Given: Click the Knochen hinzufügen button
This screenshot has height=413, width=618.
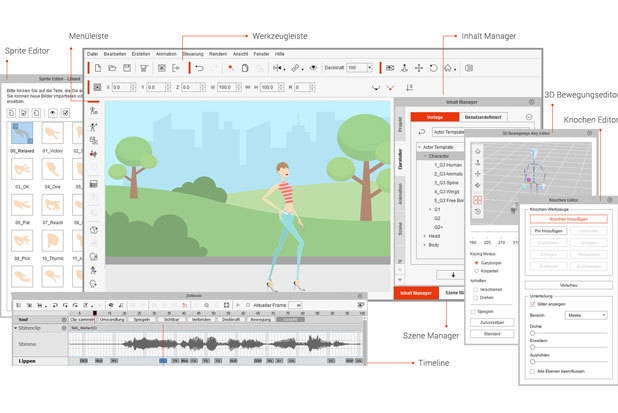Looking at the screenshot, I should click(568, 219).
